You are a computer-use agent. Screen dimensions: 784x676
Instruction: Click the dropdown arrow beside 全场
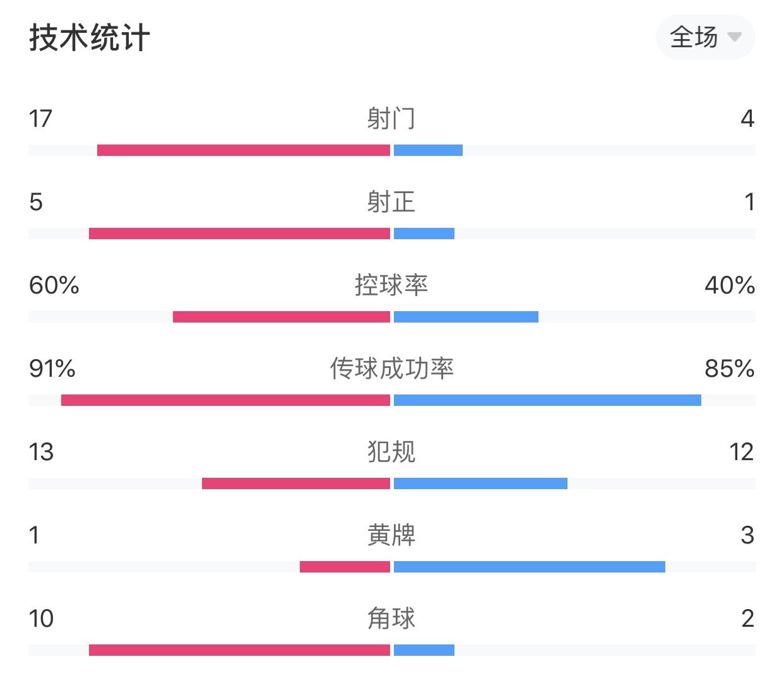point(734,37)
